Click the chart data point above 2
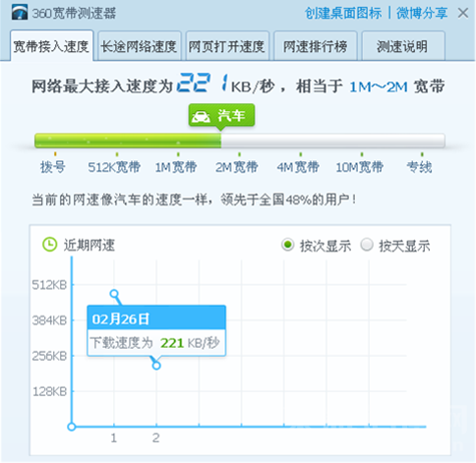This screenshot has width=476, height=463. pyautogui.click(x=156, y=366)
